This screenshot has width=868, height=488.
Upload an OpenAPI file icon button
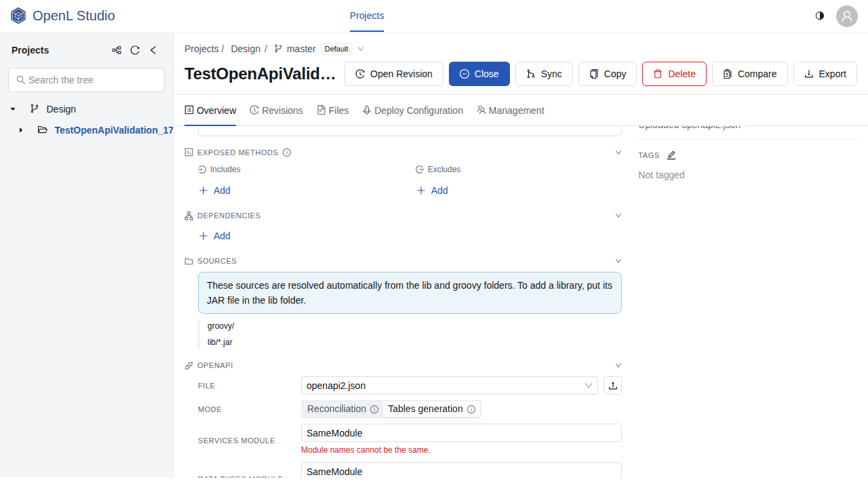613,386
